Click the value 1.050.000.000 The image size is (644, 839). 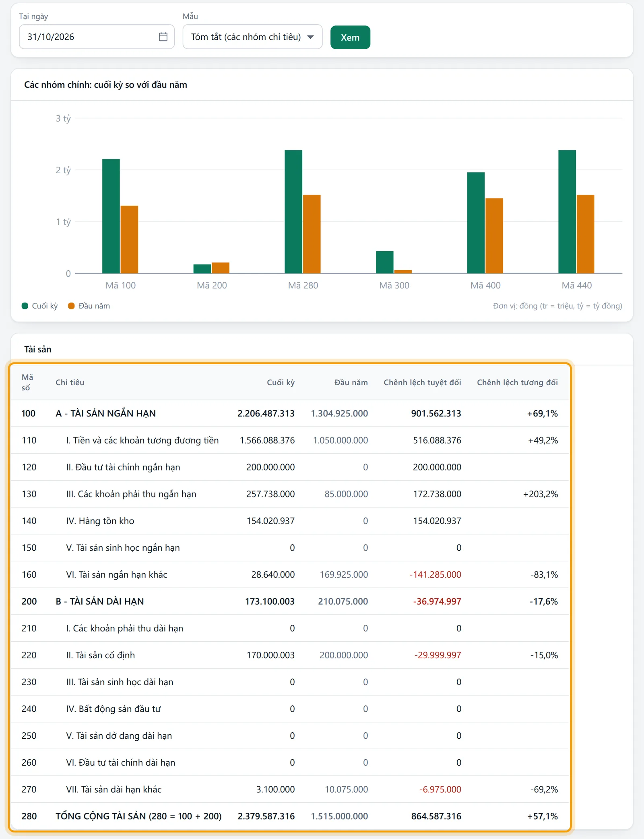[x=341, y=440]
